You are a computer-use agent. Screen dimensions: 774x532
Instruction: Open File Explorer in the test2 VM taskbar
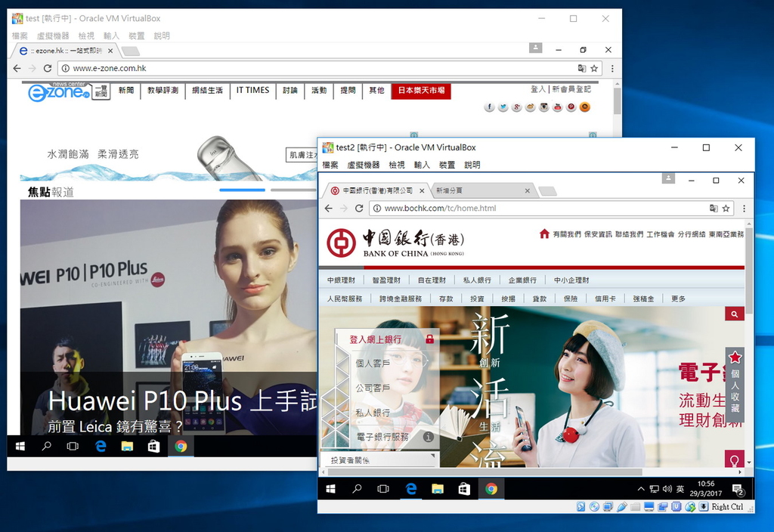pos(438,489)
